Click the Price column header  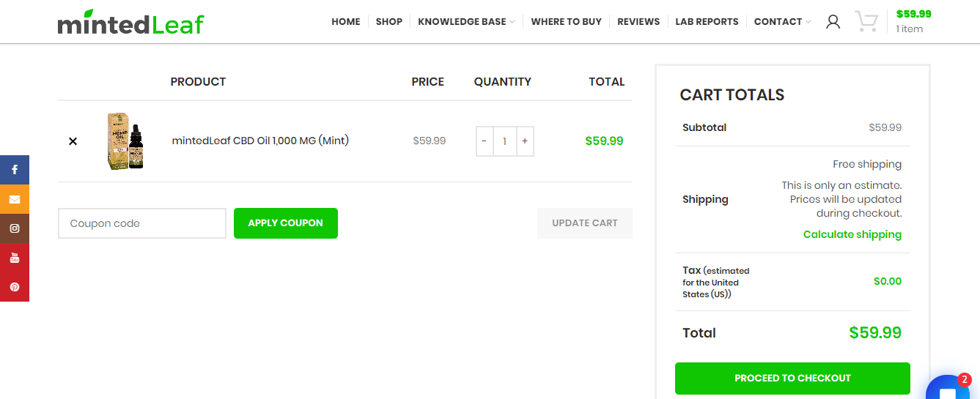[x=428, y=82]
